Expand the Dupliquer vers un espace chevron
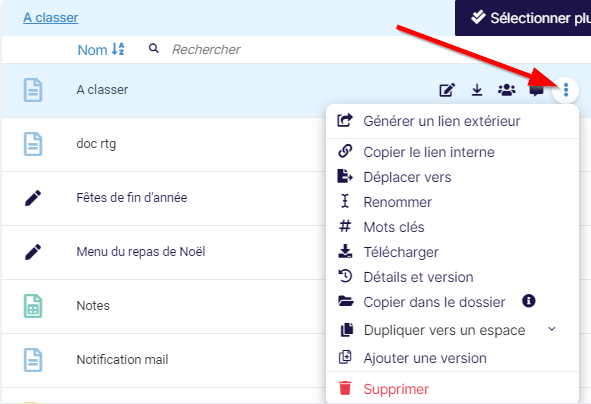 point(552,329)
